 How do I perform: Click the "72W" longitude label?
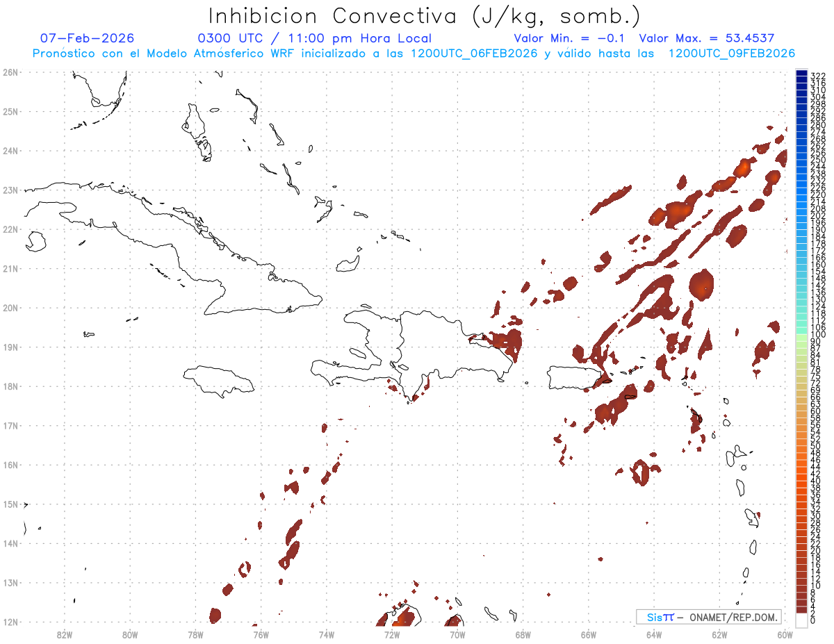pyautogui.click(x=392, y=634)
